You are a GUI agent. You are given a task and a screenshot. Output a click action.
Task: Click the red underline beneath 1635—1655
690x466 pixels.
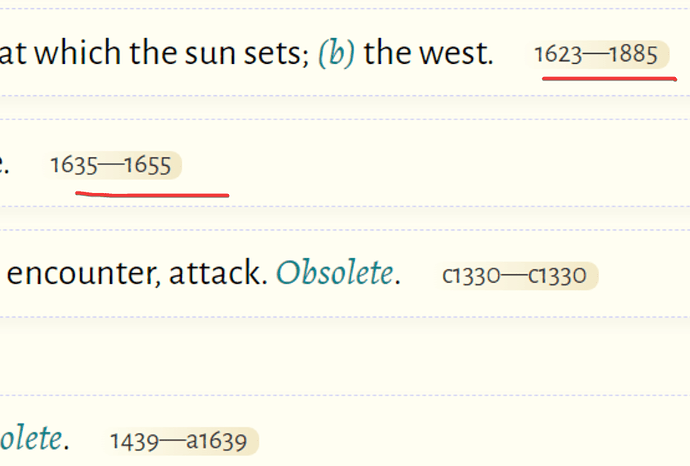click(152, 194)
